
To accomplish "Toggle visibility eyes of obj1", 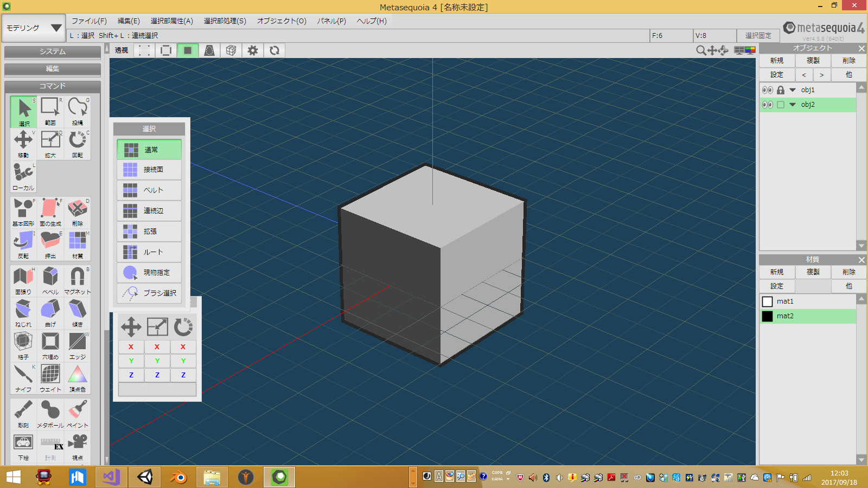I will click(767, 90).
